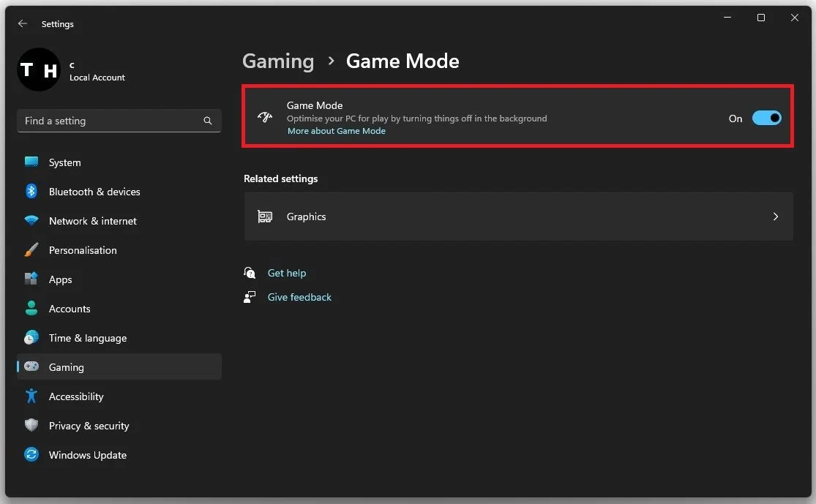The image size is (816, 504).
Task: Click the Find a setting search field
Action: pos(119,120)
